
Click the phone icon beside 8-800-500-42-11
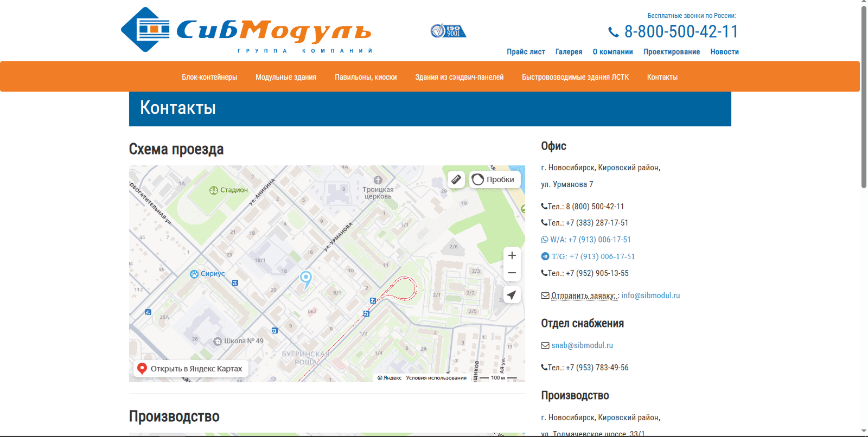614,32
